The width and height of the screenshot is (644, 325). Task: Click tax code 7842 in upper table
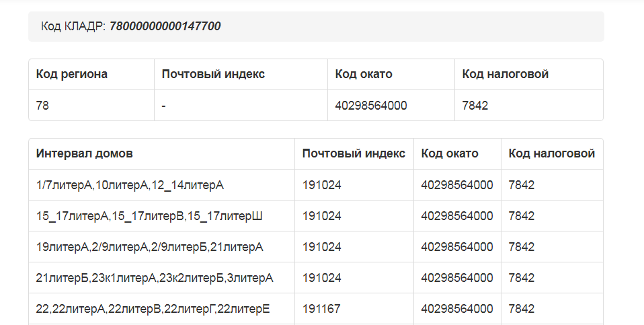click(475, 106)
